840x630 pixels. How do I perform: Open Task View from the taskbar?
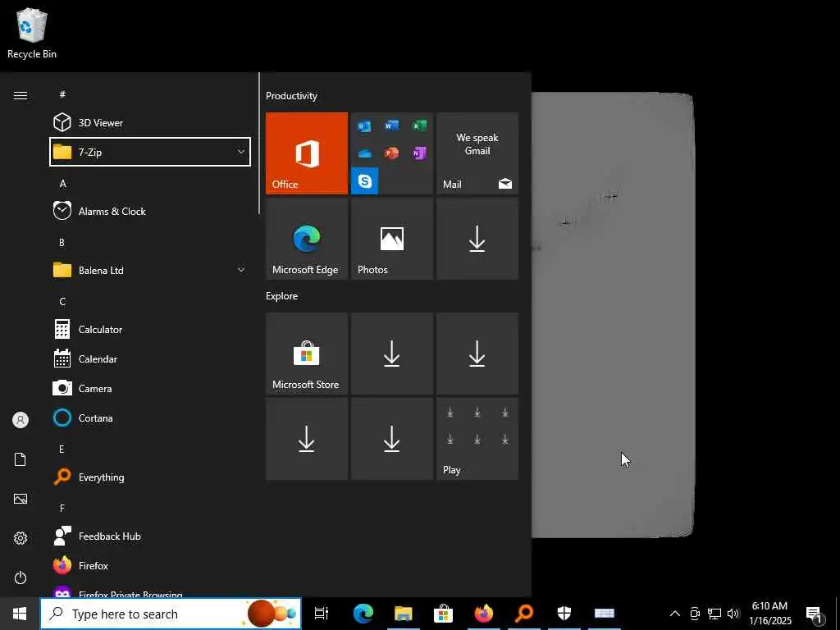tap(322, 614)
